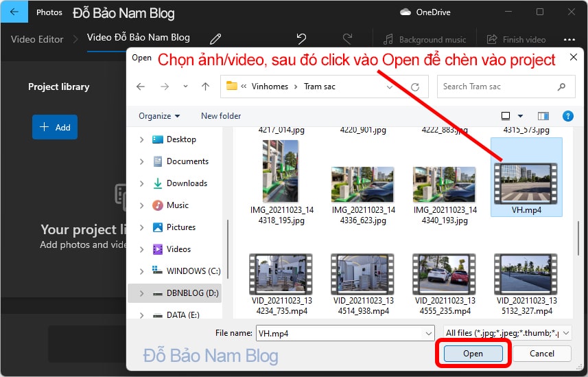Expand the address path dropdown
The image size is (588, 377).
pos(390,87)
